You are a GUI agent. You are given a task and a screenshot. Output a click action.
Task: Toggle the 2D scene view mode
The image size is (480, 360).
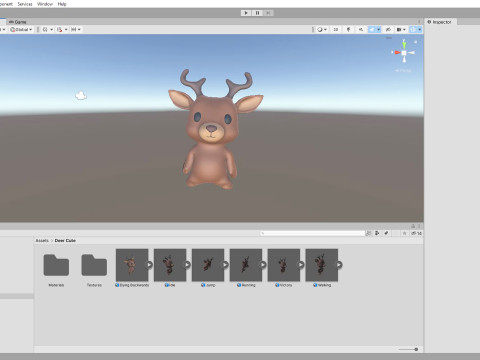tap(336, 29)
